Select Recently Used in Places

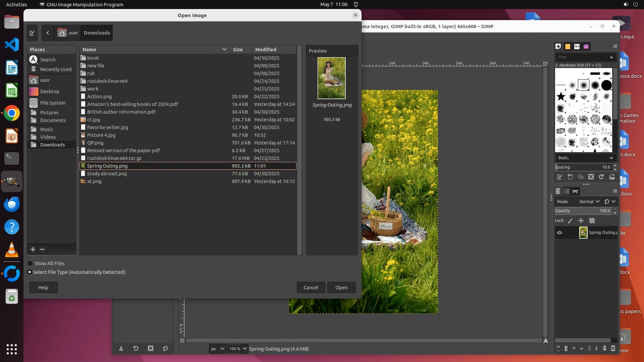coord(55,69)
